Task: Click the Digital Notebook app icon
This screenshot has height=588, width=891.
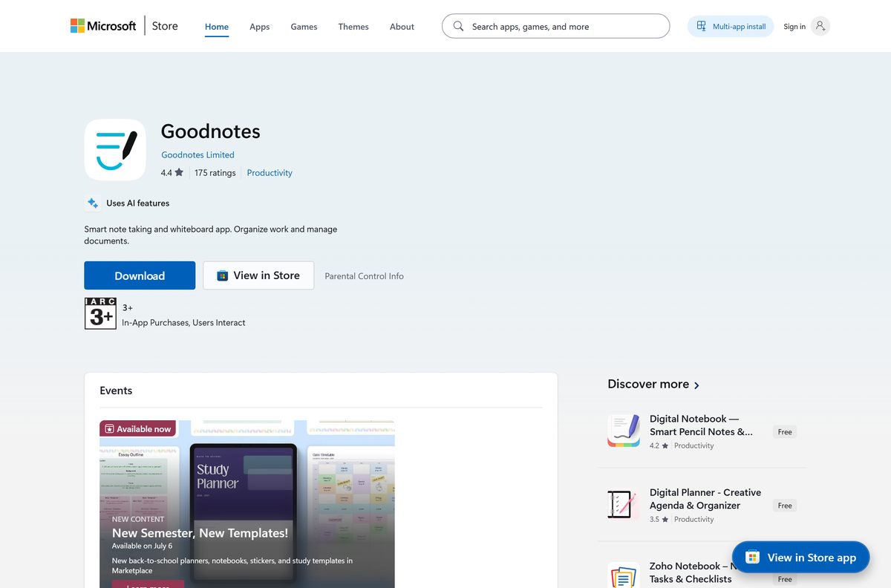Action: coord(624,431)
